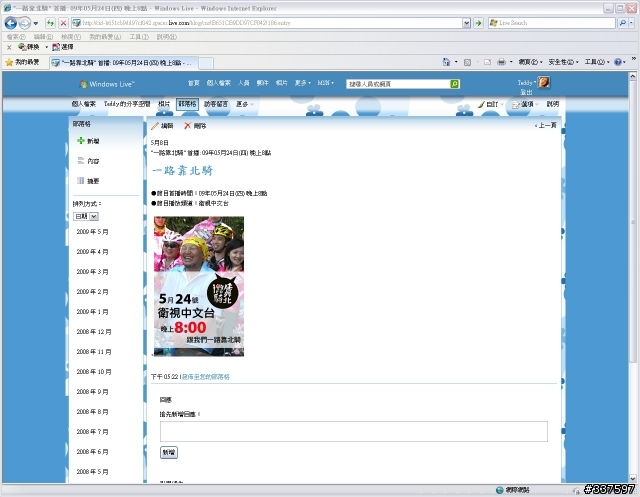The image size is (640, 497).
Task: Click the 新增 add comment button
Action: (x=169, y=452)
